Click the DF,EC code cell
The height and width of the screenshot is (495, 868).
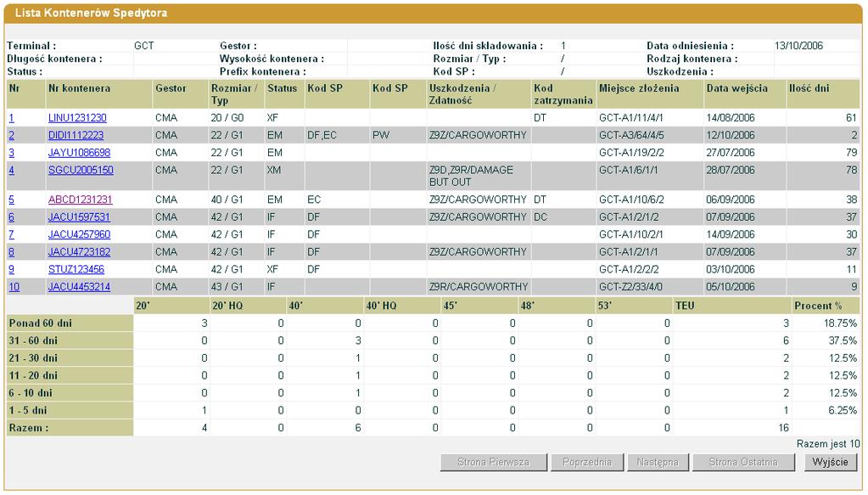[x=337, y=135]
